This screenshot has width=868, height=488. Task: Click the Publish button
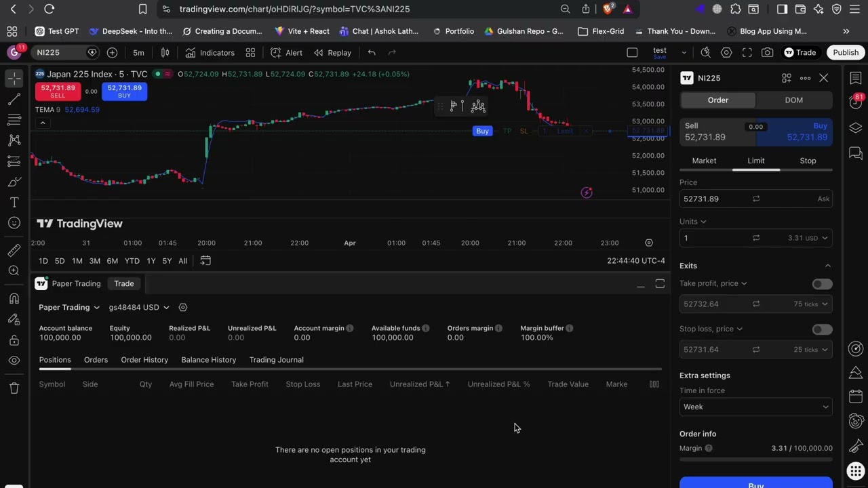pyautogui.click(x=846, y=53)
